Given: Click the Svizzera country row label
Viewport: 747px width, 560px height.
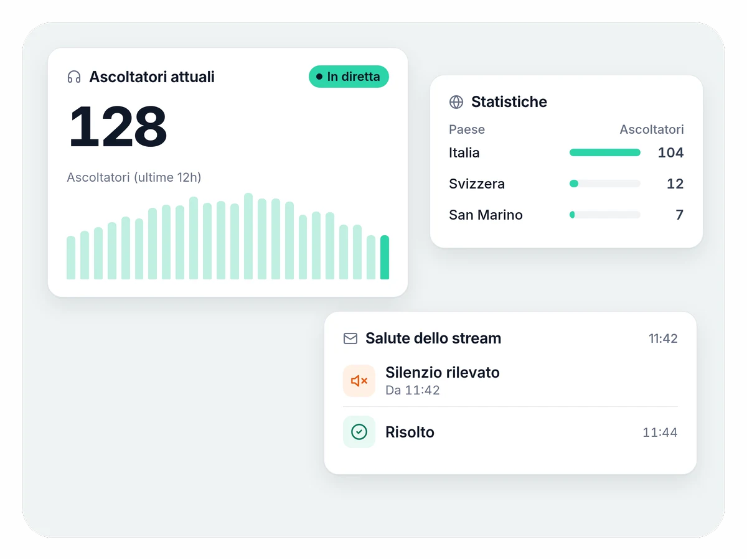Looking at the screenshot, I should (477, 184).
